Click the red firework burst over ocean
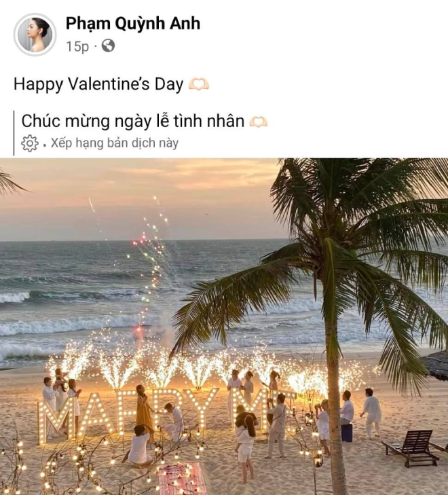 (x=139, y=243)
